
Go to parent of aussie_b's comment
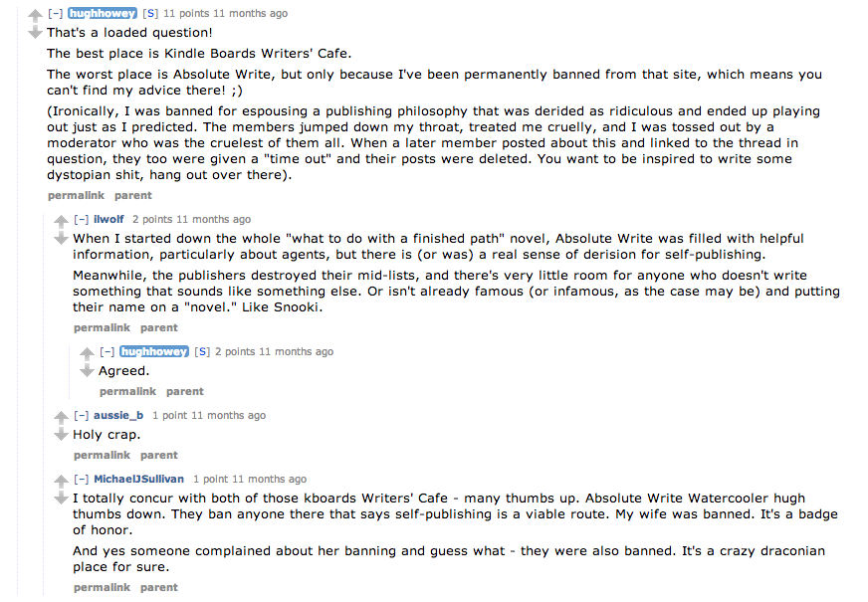click(159, 455)
